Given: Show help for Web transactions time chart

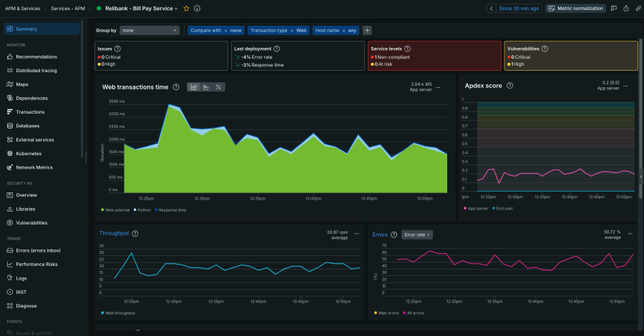Looking at the screenshot, I should point(176,87).
